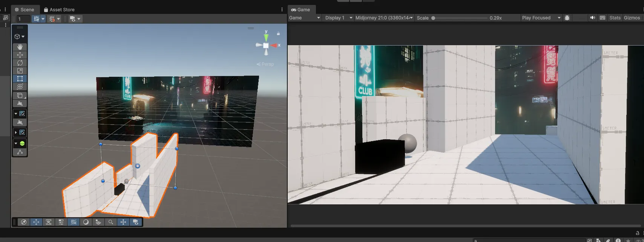
Task: Click the Tools overlay icon in bottom bar
Action: pos(49,222)
